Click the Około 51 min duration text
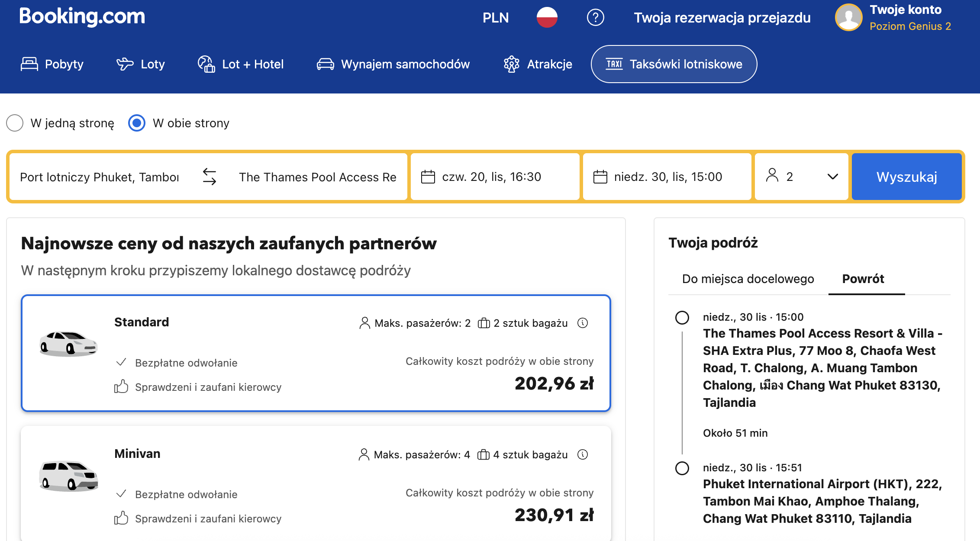The image size is (980, 541). [x=735, y=433]
